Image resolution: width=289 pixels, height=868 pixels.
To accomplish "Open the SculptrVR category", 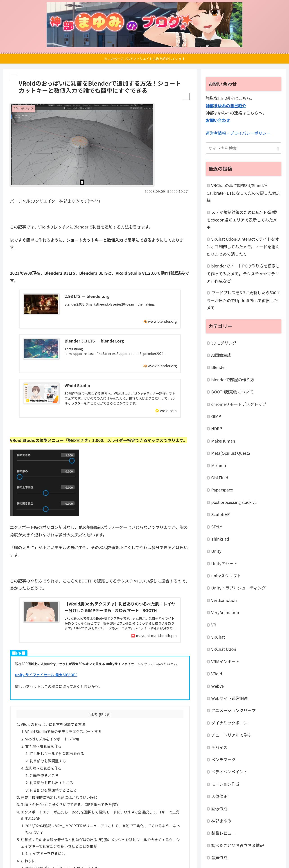I will coord(220,514).
